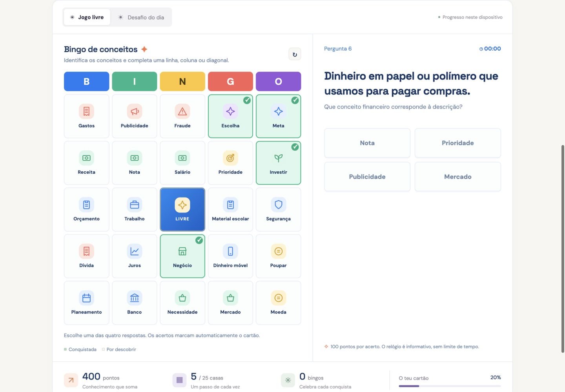This screenshot has height=392, width=565.
Task: Click the checked Investir cell
Action: pyautogui.click(x=278, y=163)
